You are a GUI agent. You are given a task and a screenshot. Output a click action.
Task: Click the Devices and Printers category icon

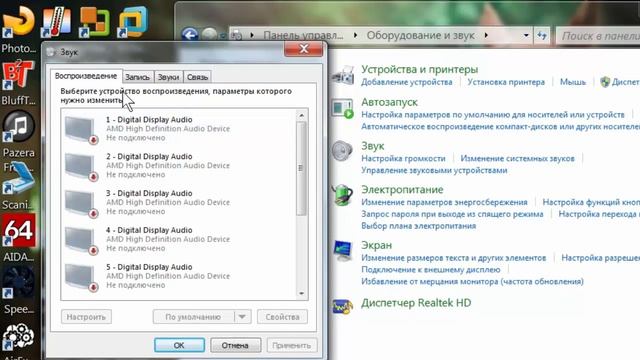pos(343,75)
